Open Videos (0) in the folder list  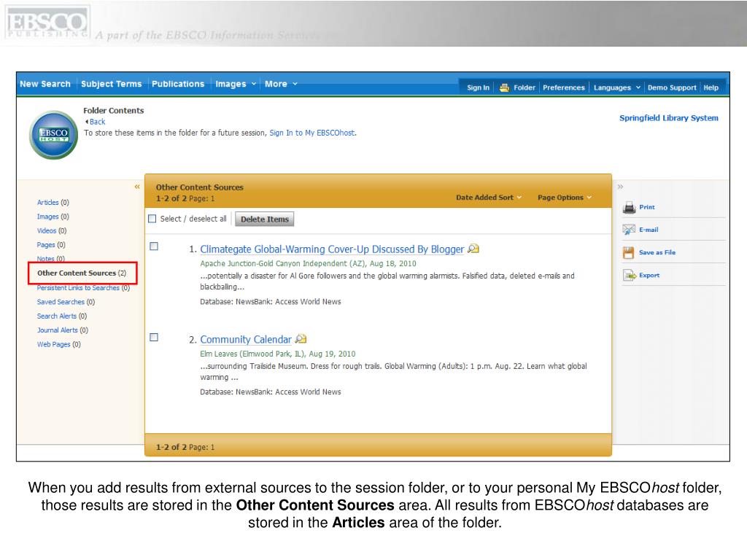click(52, 230)
